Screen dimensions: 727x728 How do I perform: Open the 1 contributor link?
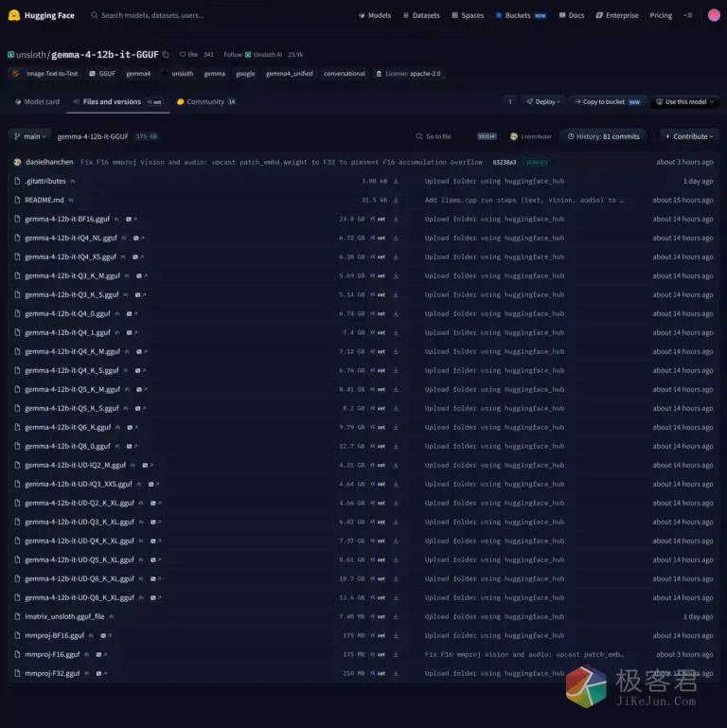coord(531,136)
